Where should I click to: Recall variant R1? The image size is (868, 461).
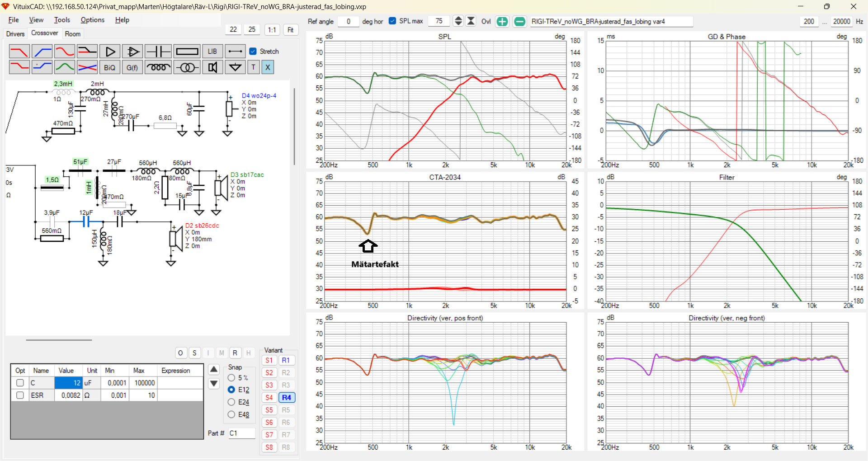click(286, 360)
